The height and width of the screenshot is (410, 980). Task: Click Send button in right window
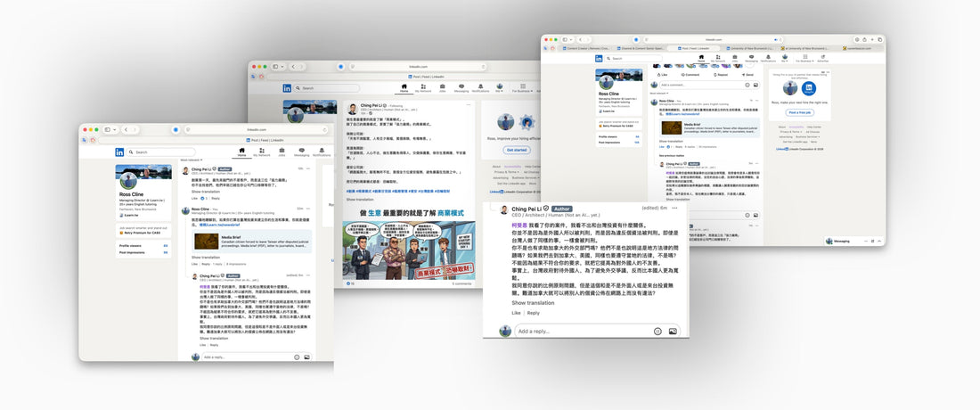pyautogui.click(x=747, y=74)
